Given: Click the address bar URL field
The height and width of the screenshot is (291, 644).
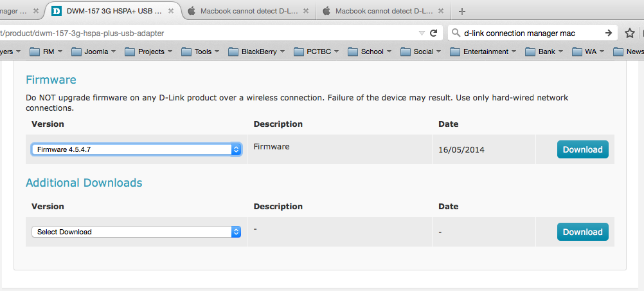Looking at the screenshot, I should click(x=206, y=33).
